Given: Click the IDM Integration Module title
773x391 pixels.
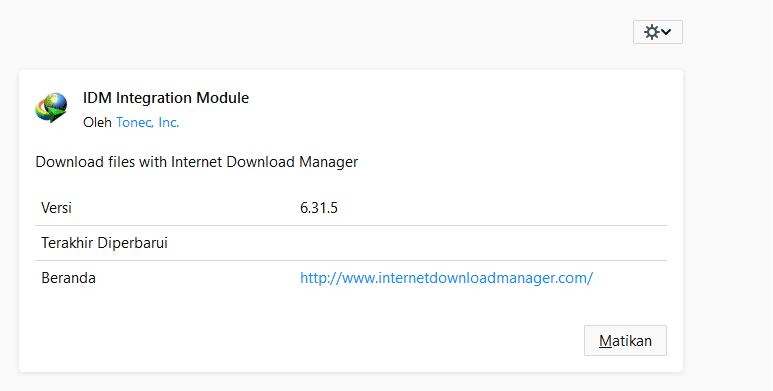Looking at the screenshot, I should pyautogui.click(x=166, y=98).
